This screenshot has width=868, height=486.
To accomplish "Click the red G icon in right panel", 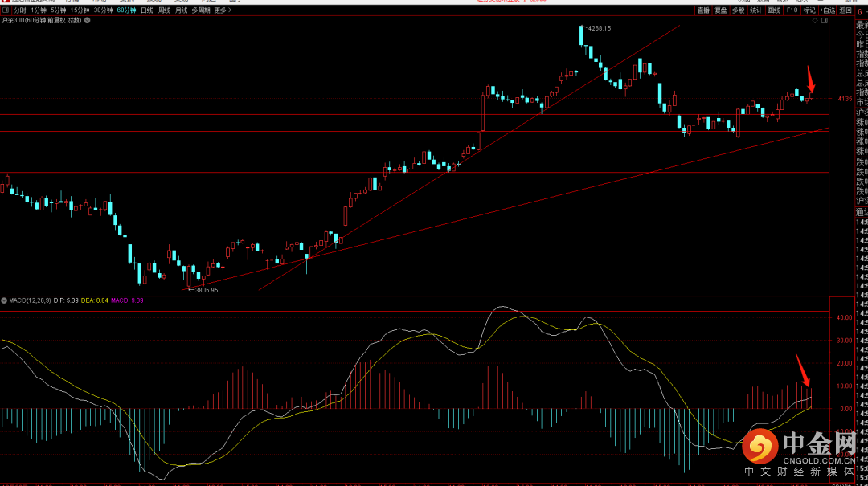I will (860, 11).
